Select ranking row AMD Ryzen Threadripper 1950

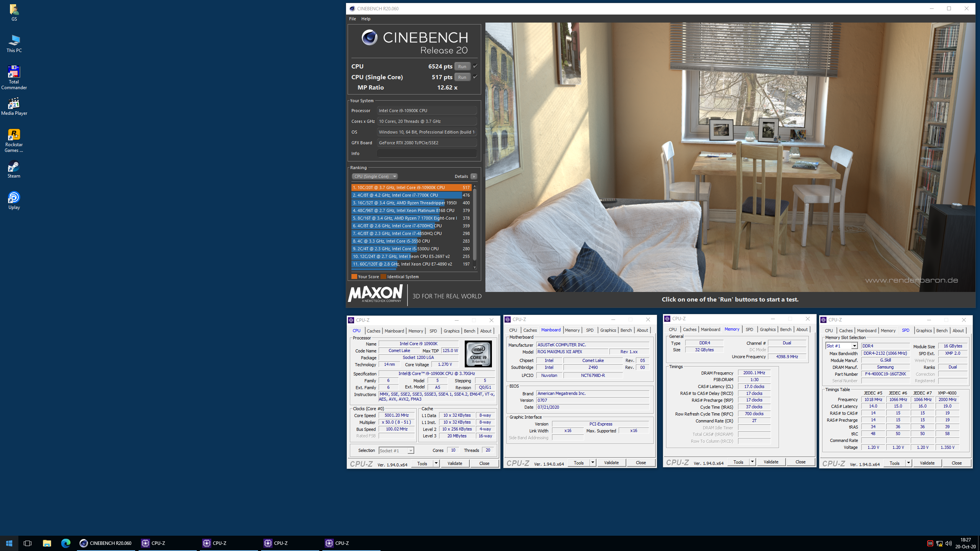coord(411,203)
